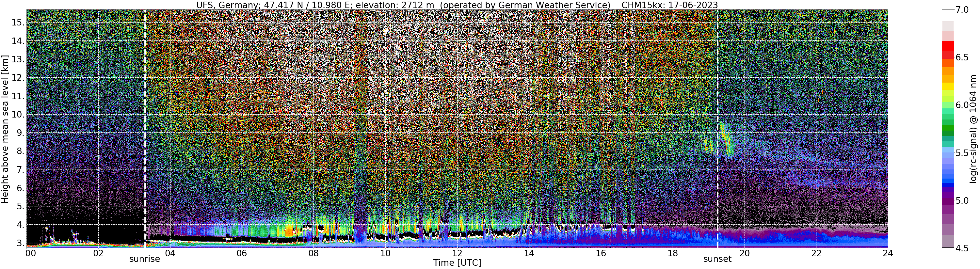
Task: Click the '12.' tick on the height axis
Action: coord(18,78)
